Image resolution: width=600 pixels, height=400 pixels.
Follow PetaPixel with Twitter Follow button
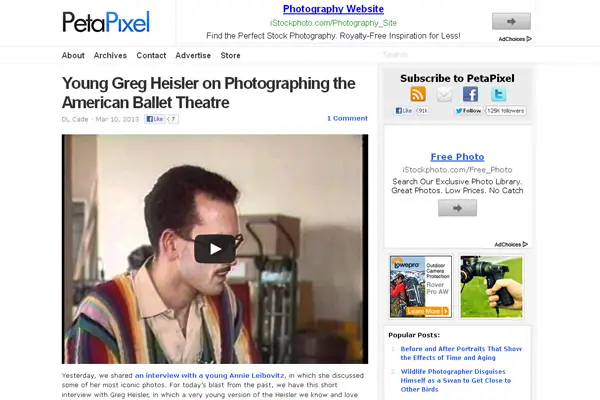pos(468,111)
